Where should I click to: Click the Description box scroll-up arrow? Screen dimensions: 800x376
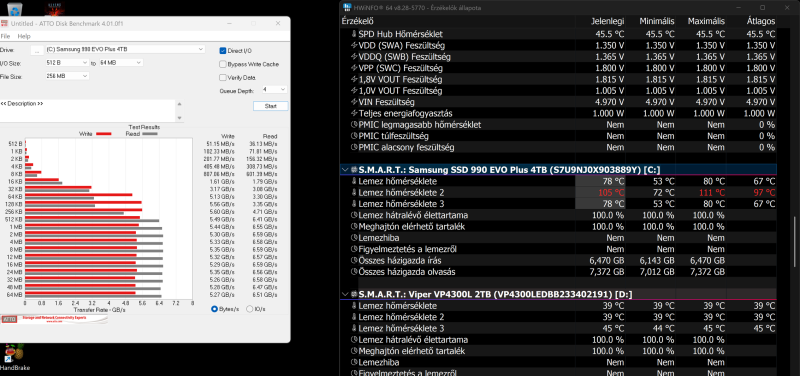pyautogui.click(x=179, y=104)
